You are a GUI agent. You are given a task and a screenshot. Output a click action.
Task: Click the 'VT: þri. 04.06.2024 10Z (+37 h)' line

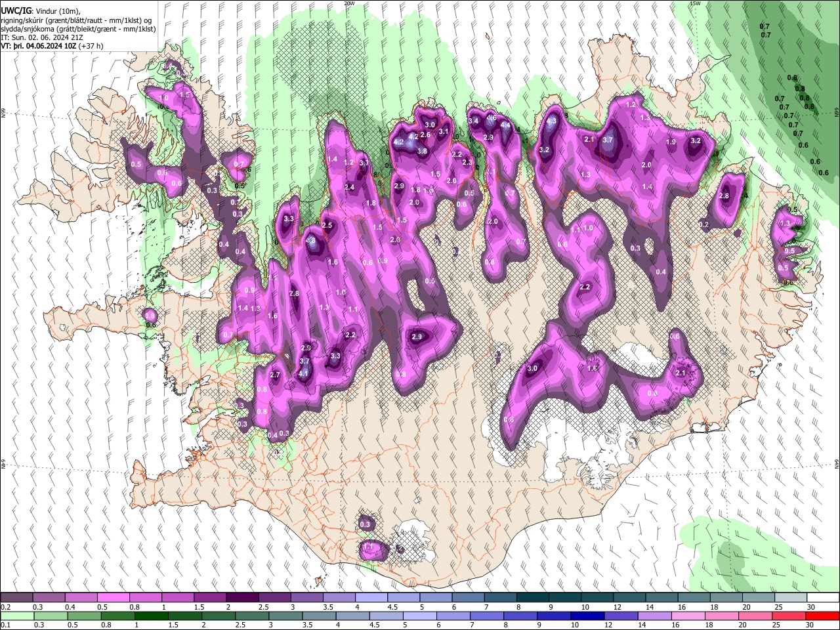tap(51, 46)
